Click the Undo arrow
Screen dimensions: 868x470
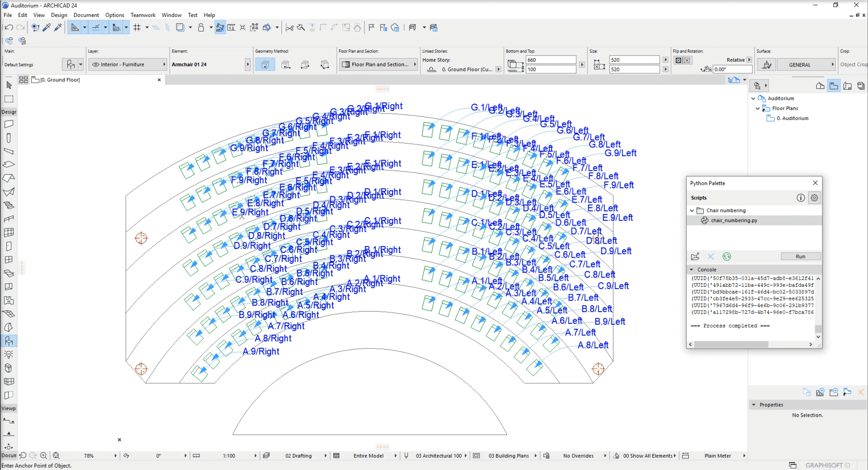coord(9,27)
